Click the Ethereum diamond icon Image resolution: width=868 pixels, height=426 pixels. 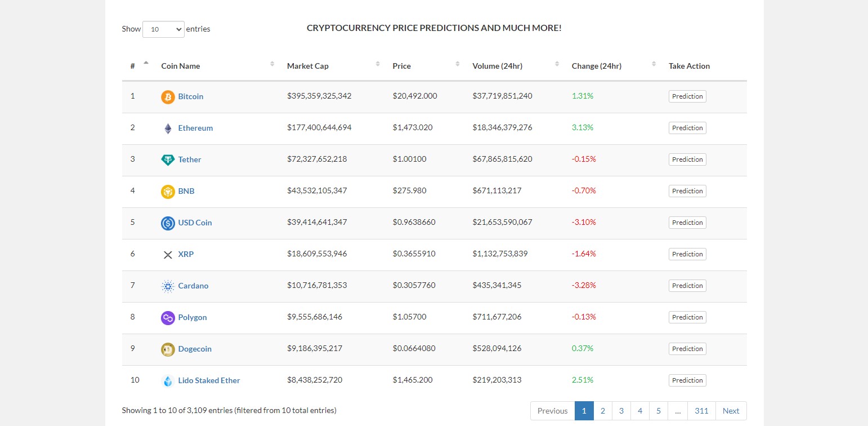(168, 128)
